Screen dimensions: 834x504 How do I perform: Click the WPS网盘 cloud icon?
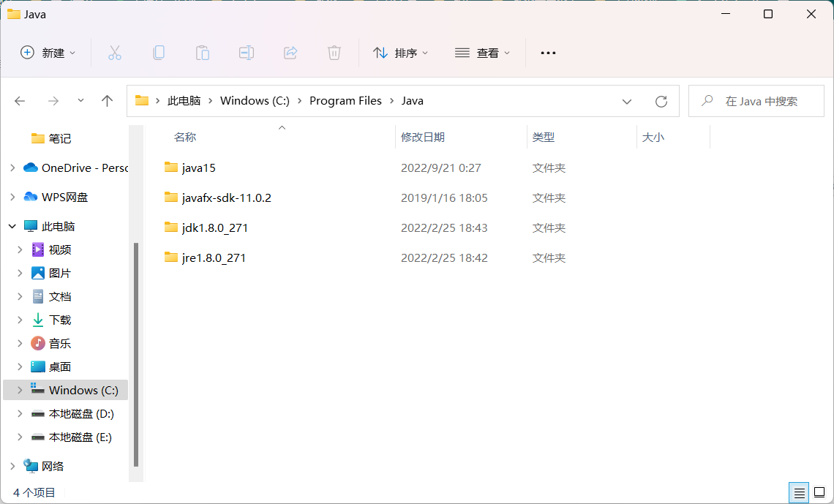pyautogui.click(x=31, y=197)
